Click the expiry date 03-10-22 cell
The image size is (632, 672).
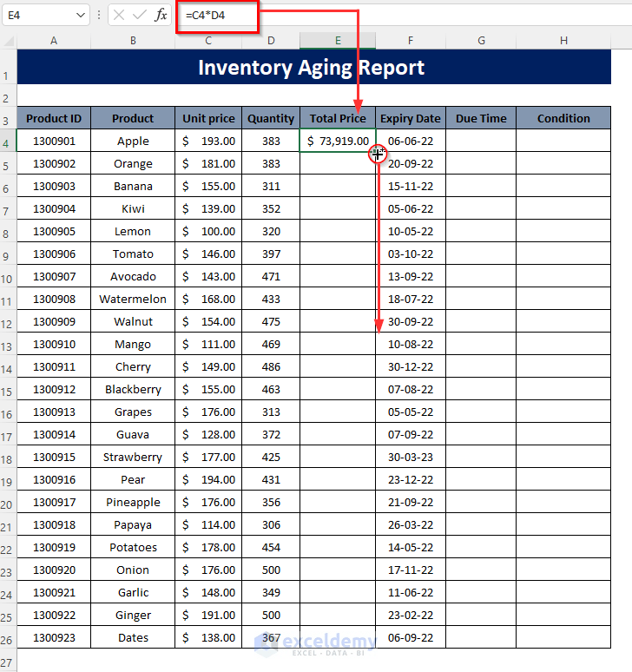[411, 254]
